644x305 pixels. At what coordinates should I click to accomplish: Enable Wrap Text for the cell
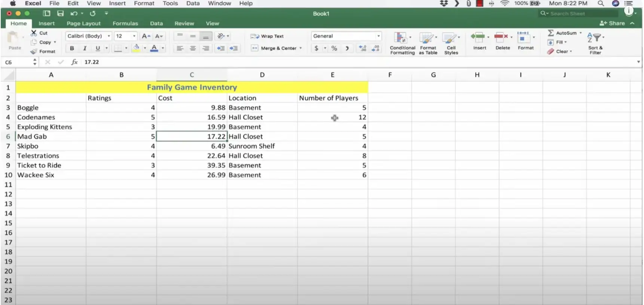tap(267, 36)
